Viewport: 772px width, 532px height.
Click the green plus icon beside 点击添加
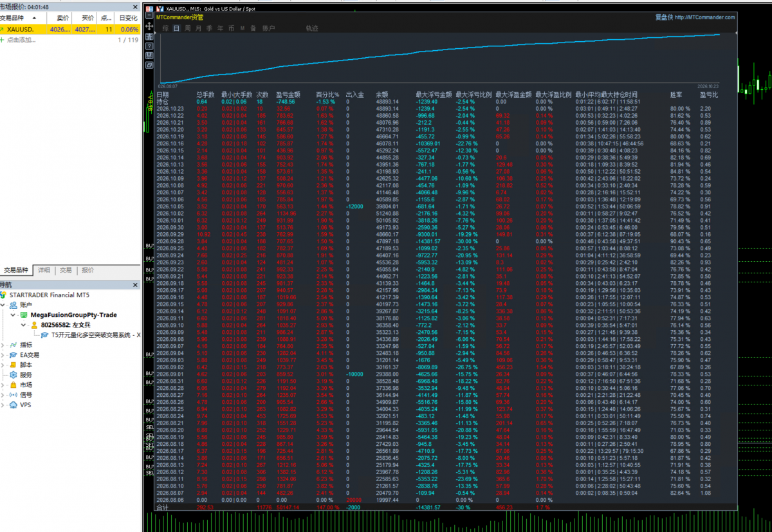tap(3, 40)
